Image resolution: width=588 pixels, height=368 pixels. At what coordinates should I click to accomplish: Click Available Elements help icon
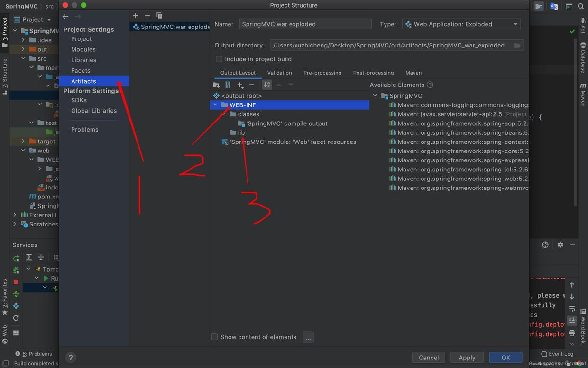(x=430, y=85)
